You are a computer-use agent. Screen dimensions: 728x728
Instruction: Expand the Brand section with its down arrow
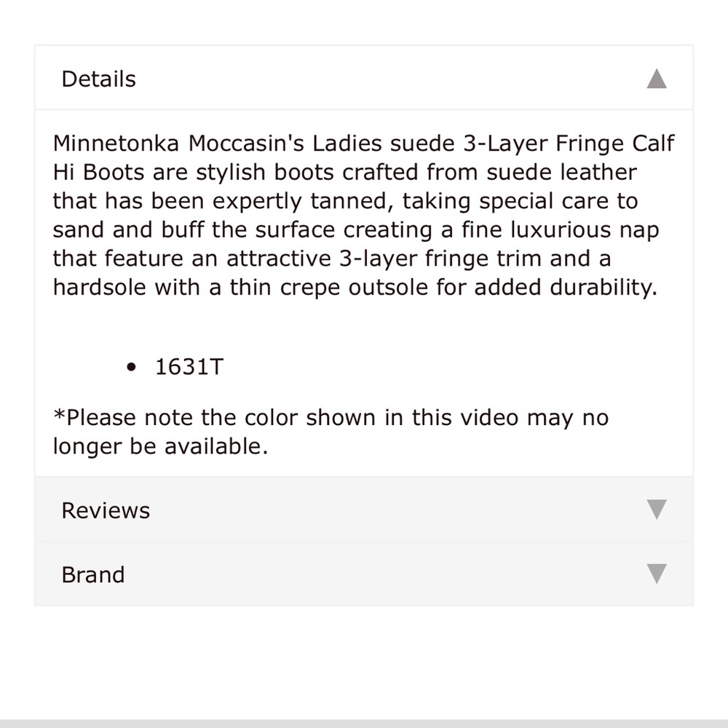[x=656, y=574]
